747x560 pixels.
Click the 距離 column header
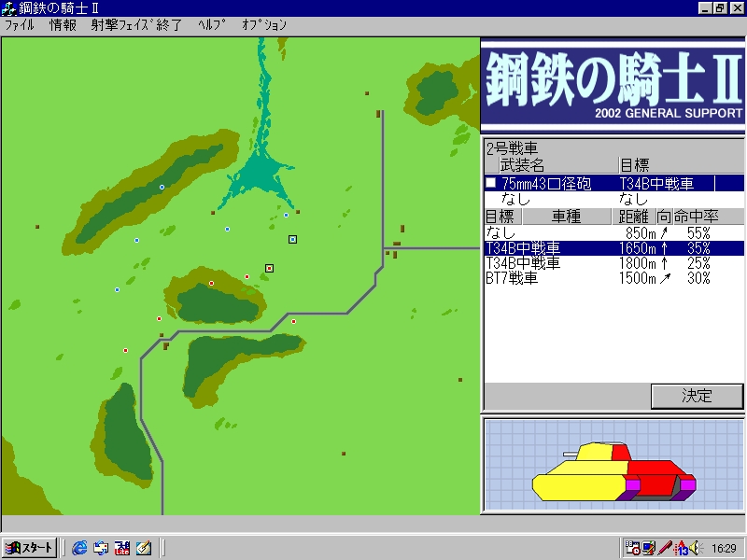tap(634, 217)
